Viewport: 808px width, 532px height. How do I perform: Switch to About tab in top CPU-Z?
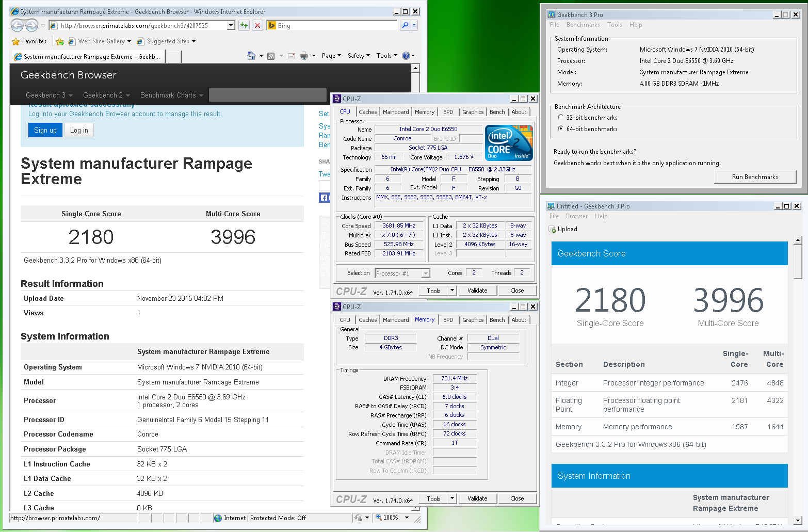(519, 112)
